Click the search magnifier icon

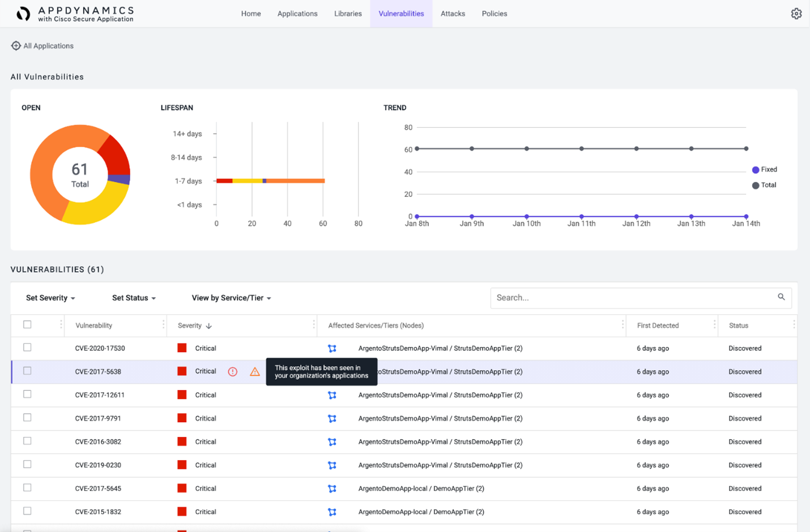781,297
